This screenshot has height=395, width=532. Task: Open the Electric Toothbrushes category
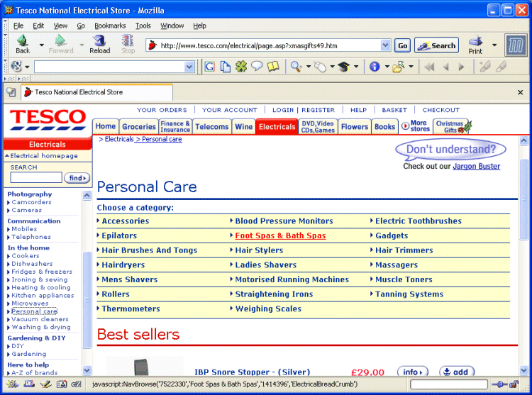pyautogui.click(x=418, y=221)
